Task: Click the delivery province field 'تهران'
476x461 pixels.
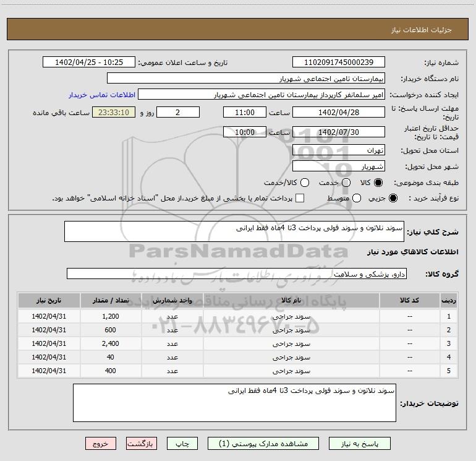Action: click(339, 150)
